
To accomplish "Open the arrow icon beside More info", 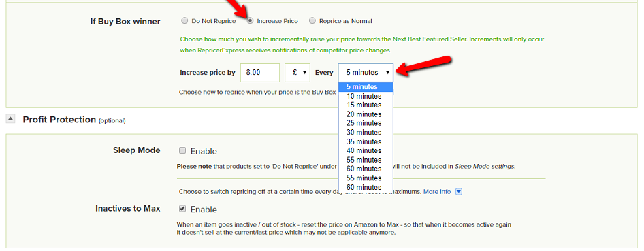I will [460, 192].
